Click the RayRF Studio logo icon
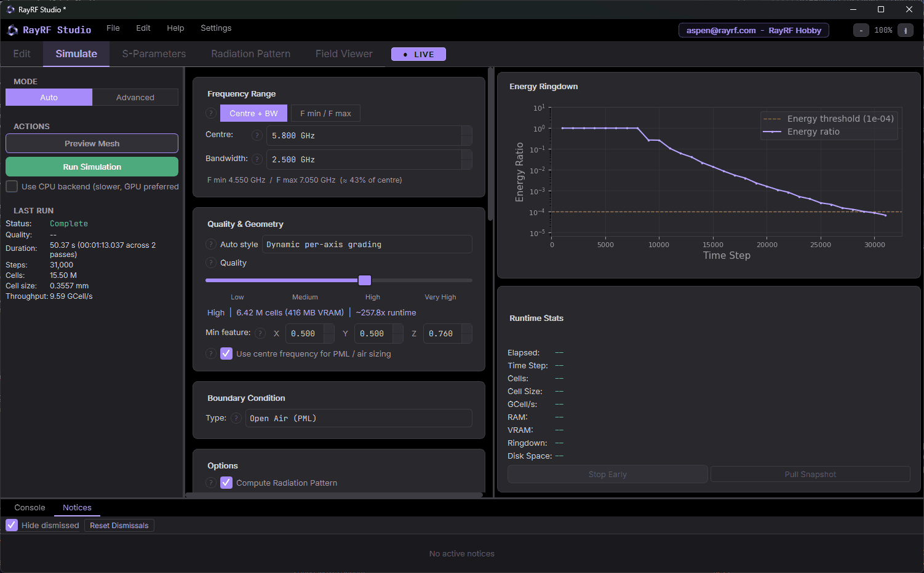This screenshot has height=573, width=924. pyautogui.click(x=12, y=30)
